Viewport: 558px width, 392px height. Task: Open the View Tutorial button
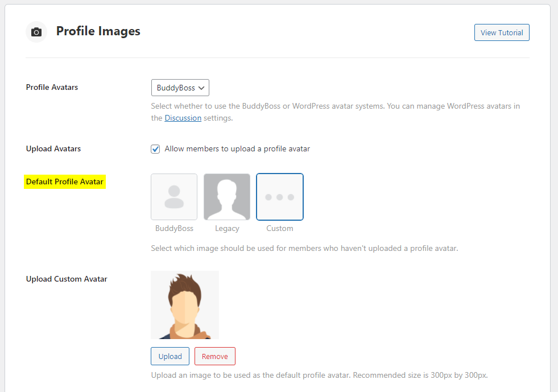click(502, 33)
